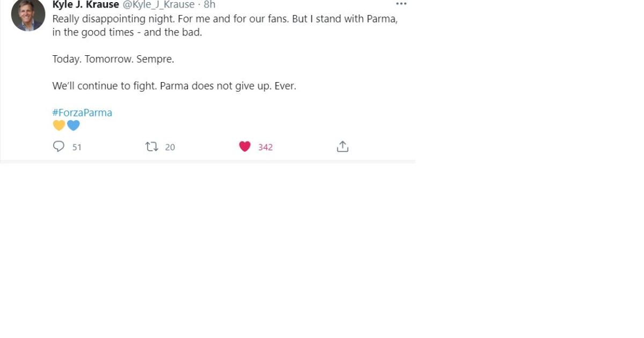Viewport: 644px width, 338px height.
Task: Click the share upload icon
Action: point(342,146)
